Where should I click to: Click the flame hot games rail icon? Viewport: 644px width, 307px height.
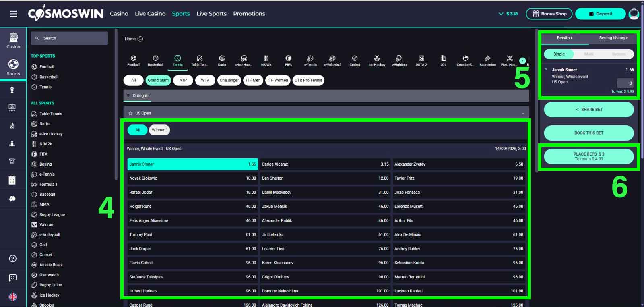(x=12, y=126)
